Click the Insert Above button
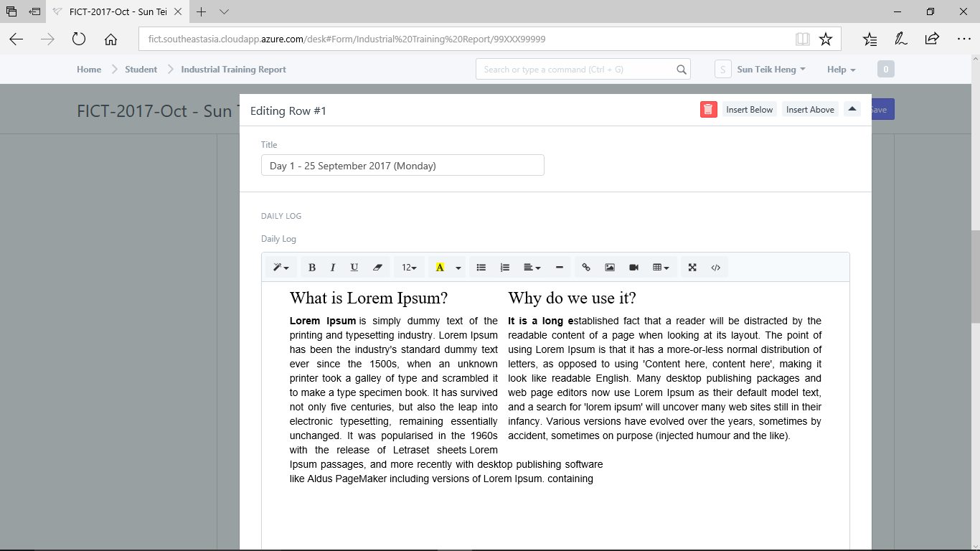Viewport: 980px width, 551px height. [x=810, y=109]
